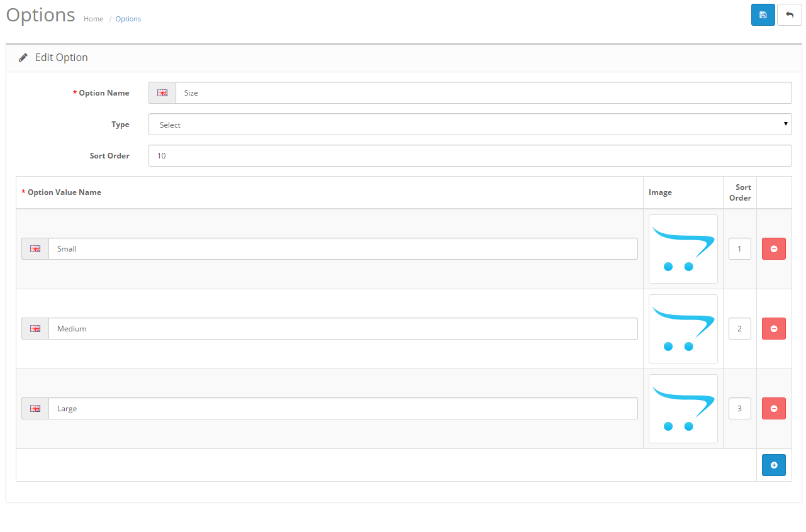The image size is (806, 532).
Task: Click the pencil icon in Edit Option header
Action: coord(23,57)
